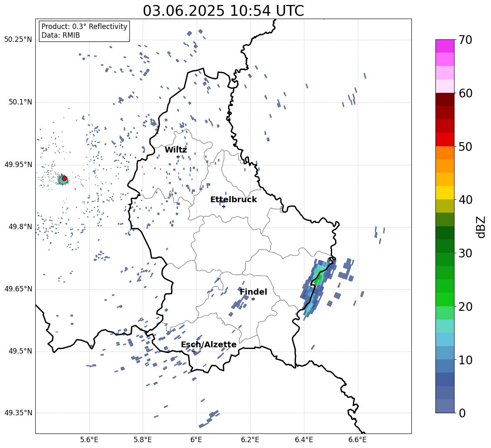Image resolution: width=491 pixels, height=448 pixels.
Task: Click the colorbar 20 tick label
Action: coord(465,306)
